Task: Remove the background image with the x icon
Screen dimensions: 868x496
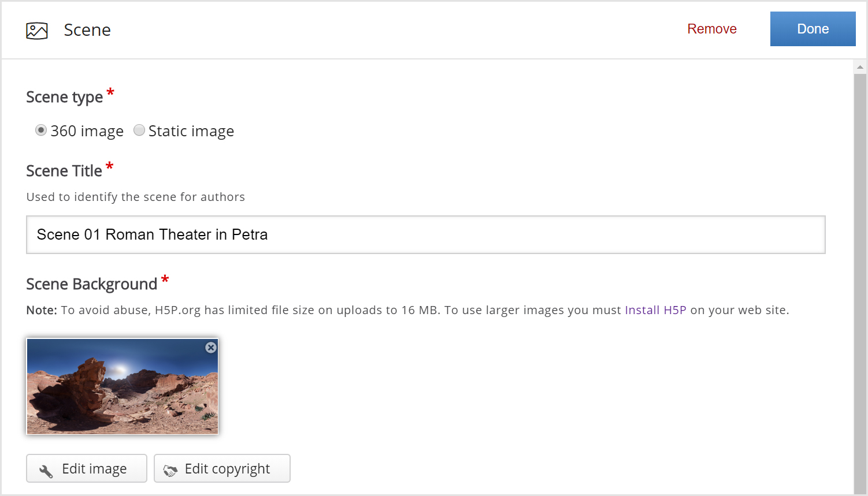Action: (211, 348)
